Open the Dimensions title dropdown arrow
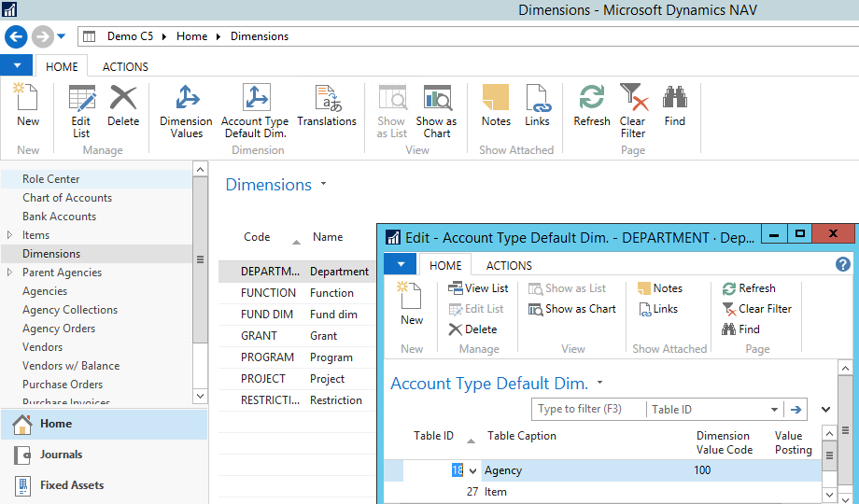 pos(324,185)
